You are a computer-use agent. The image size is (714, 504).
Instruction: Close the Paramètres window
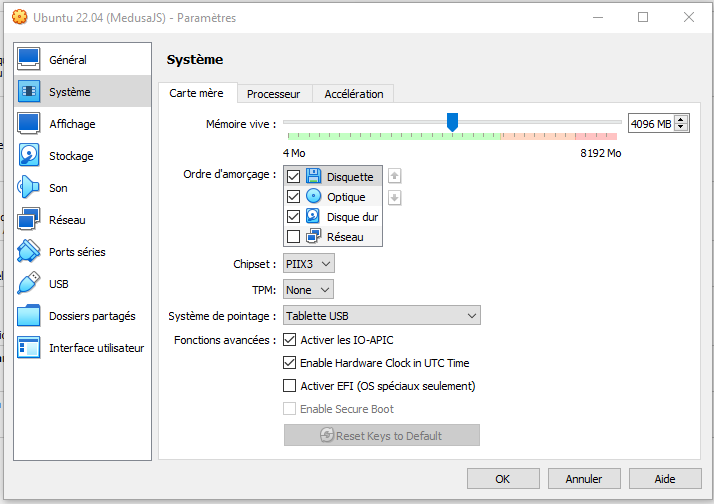[x=689, y=17]
